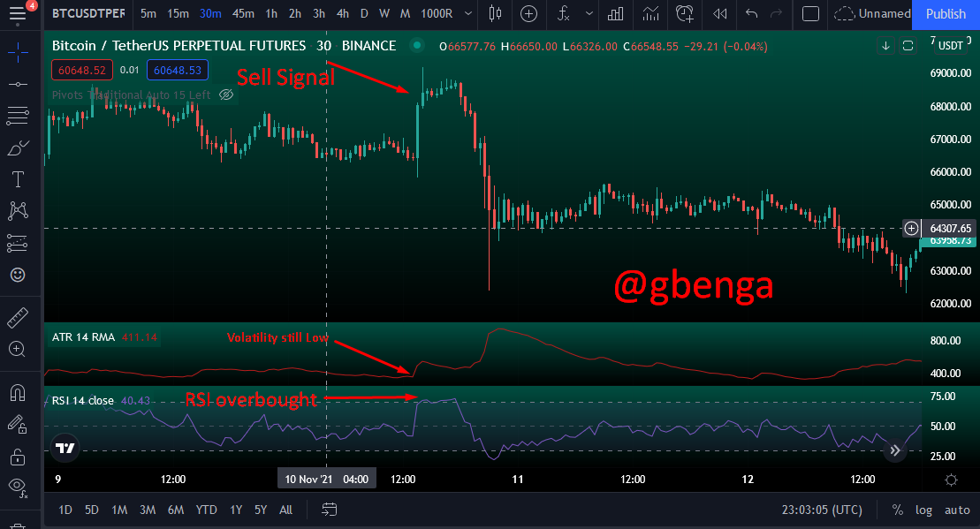
Task: Open the Fib retracement tools group
Action: click(x=18, y=115)
